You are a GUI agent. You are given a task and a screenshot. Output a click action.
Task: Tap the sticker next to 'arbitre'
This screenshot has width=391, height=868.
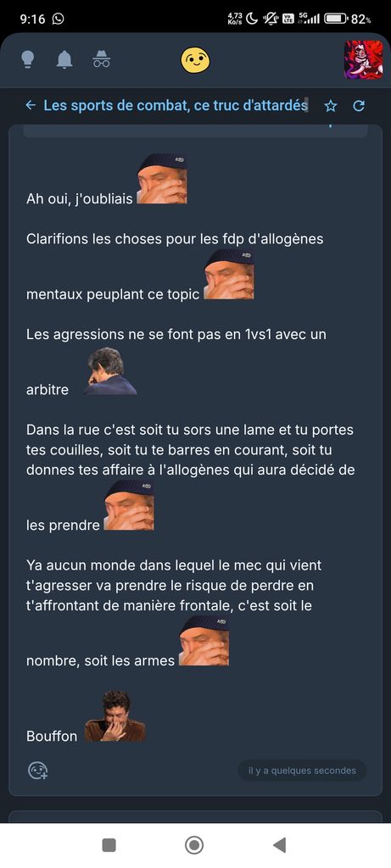(x=110, y=371)
